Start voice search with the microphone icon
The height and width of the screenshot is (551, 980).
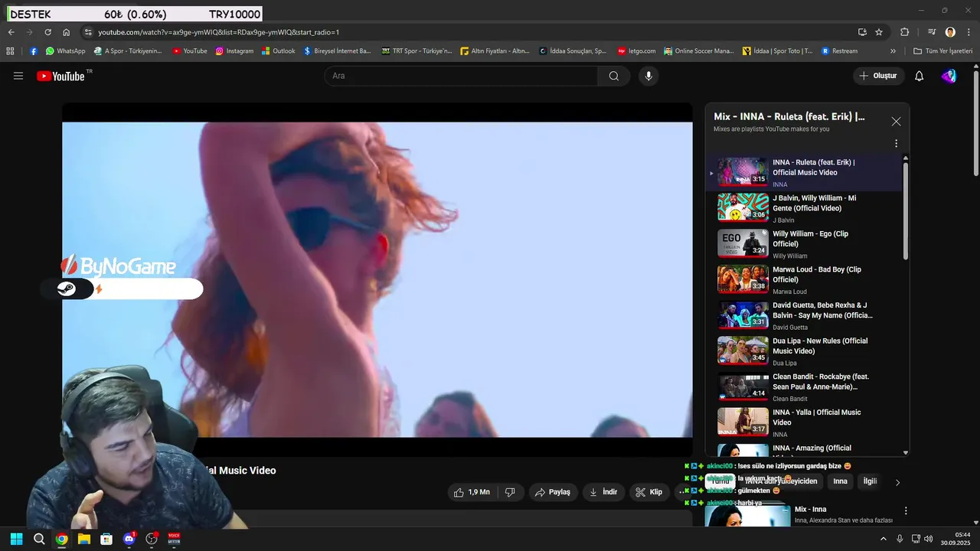click(x=648, y=76)
